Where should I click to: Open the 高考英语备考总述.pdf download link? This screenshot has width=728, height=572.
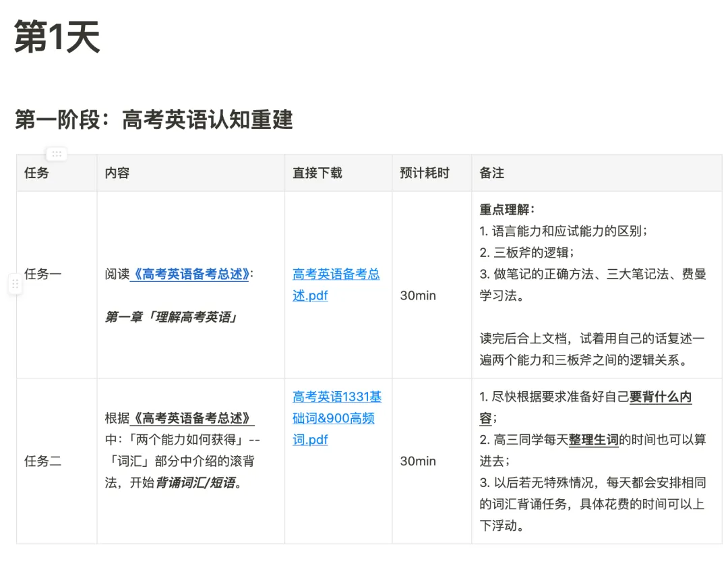336,285
